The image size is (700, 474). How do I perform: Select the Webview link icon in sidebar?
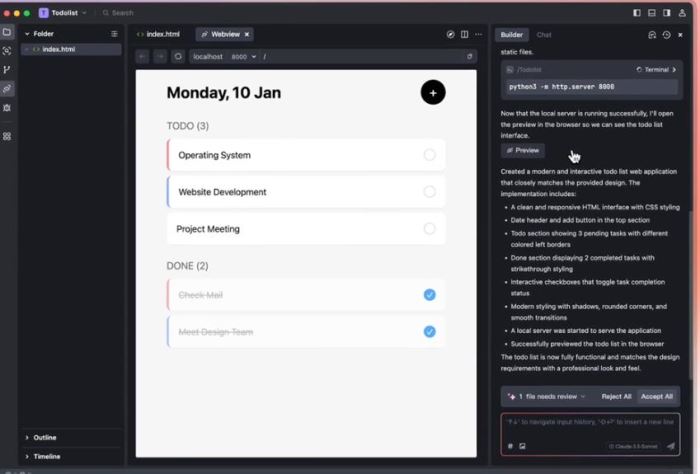tap(7, 89)
